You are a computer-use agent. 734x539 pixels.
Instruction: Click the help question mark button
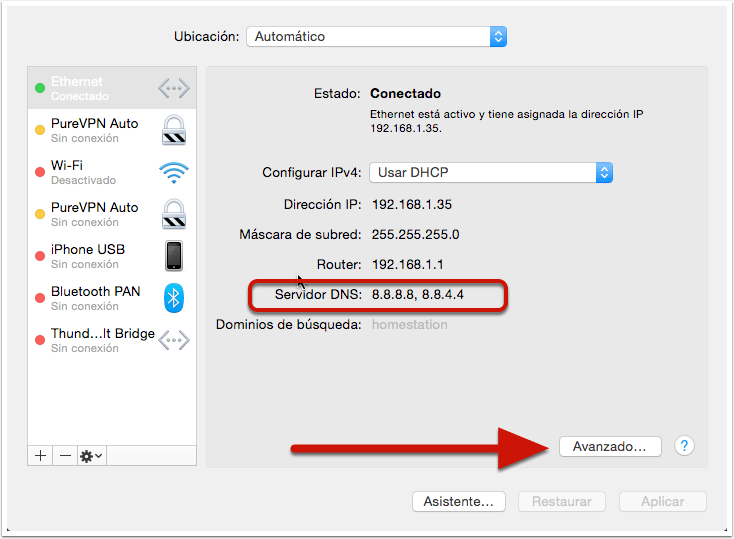[685, 446]
